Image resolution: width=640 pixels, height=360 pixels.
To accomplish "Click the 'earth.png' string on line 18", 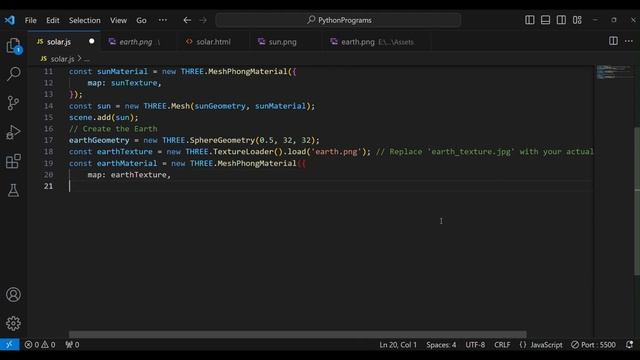I will tap(337, 151).
